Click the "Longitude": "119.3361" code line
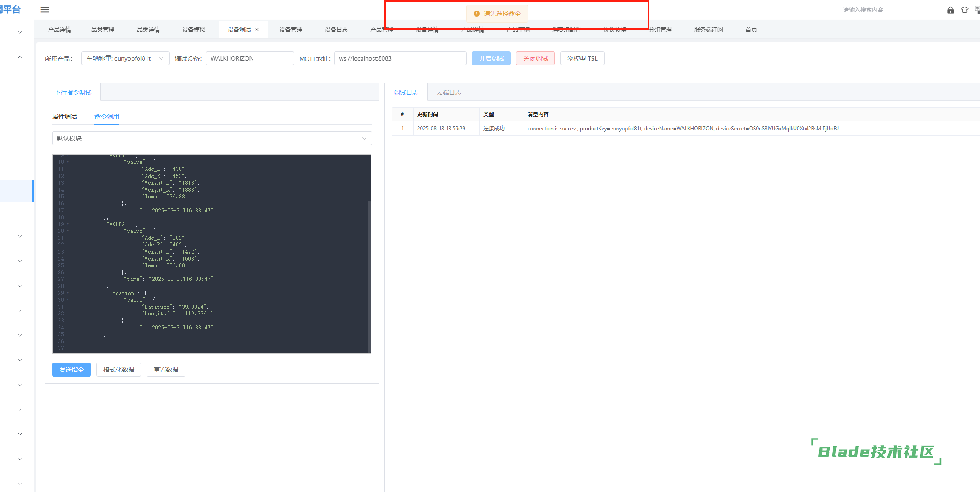Viewport: 980px width, 492px height. point(177,314)
